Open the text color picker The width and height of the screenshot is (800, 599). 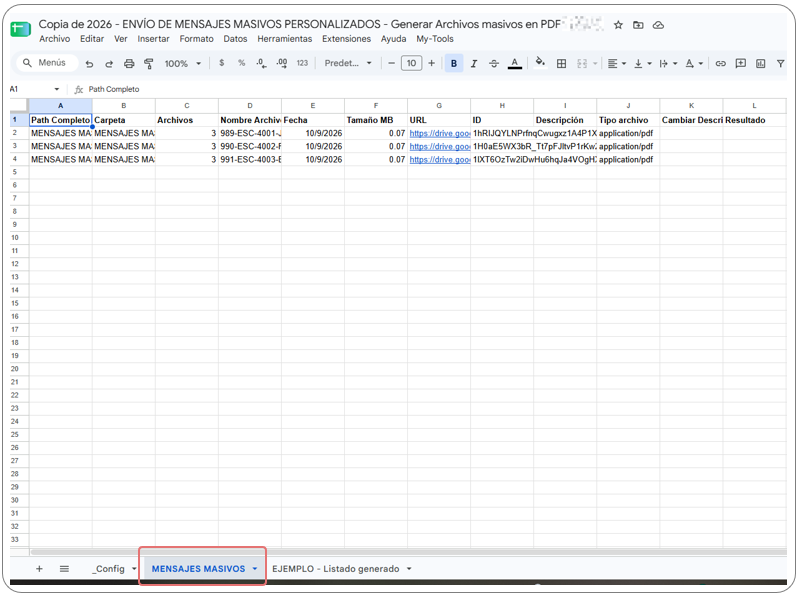(x=515, y=64)
